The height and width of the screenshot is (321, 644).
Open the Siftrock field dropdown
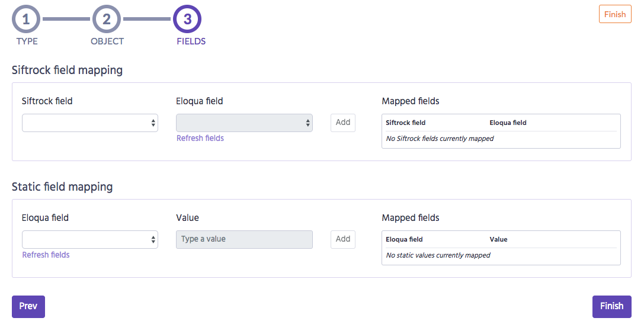point(90,123)
